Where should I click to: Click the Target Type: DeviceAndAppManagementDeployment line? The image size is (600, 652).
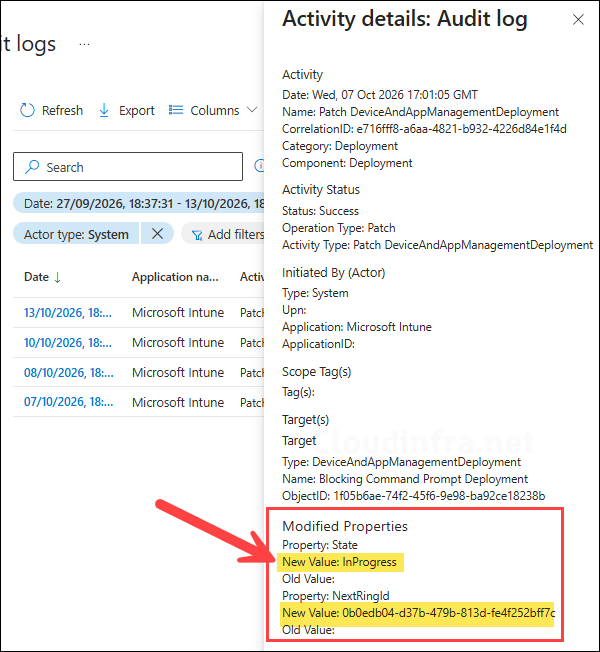401,462
